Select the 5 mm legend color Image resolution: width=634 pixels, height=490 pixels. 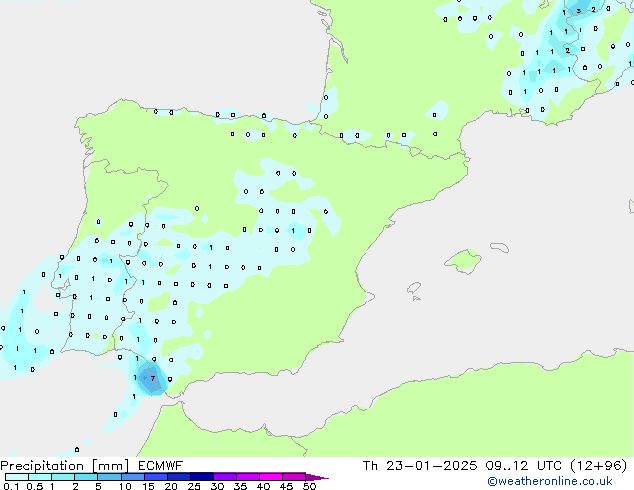pos(110,477)
